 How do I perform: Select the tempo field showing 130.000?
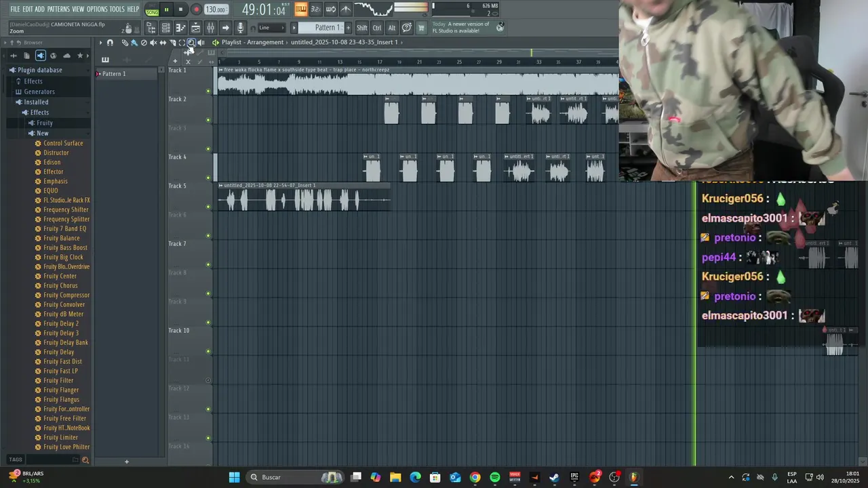pyautogui.click(x=216, y=9)
